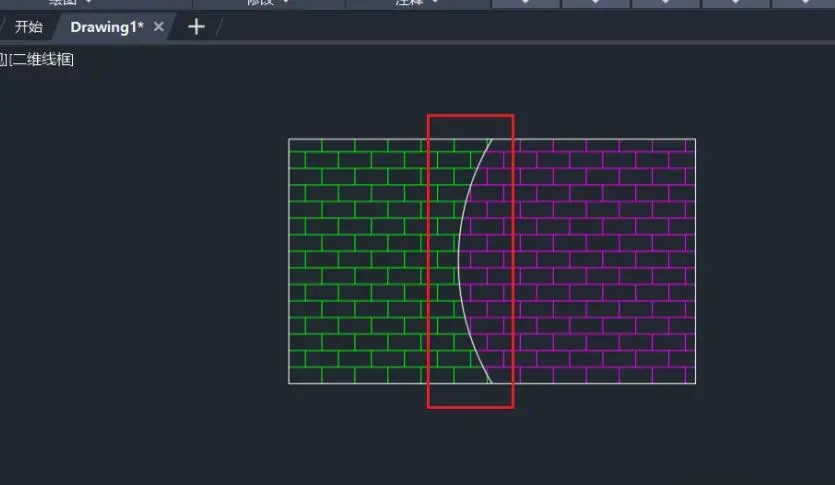Select the Drawing1* document tab
The height and width of the screenshot is (485, 835).
(107, 27)
